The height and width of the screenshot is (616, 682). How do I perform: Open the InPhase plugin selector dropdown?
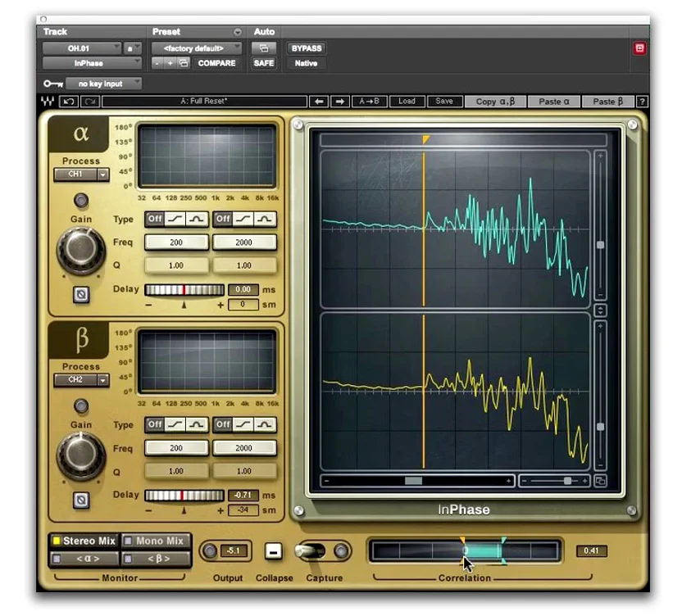(x=92, y=63)
